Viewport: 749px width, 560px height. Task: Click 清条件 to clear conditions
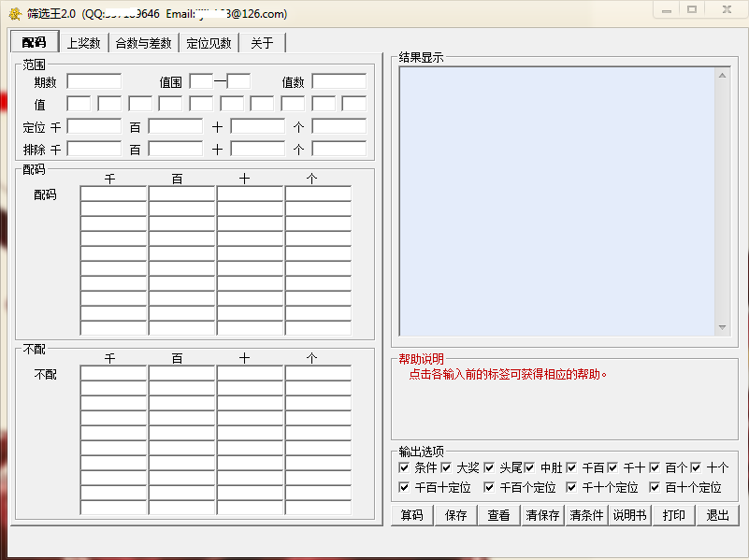tap(586, 515)
